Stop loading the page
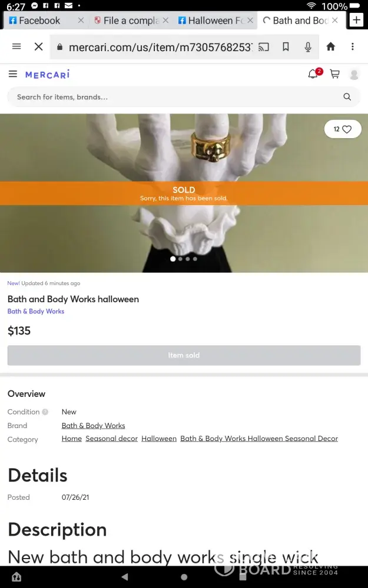The image size is (368, 588). coord(38,47)
